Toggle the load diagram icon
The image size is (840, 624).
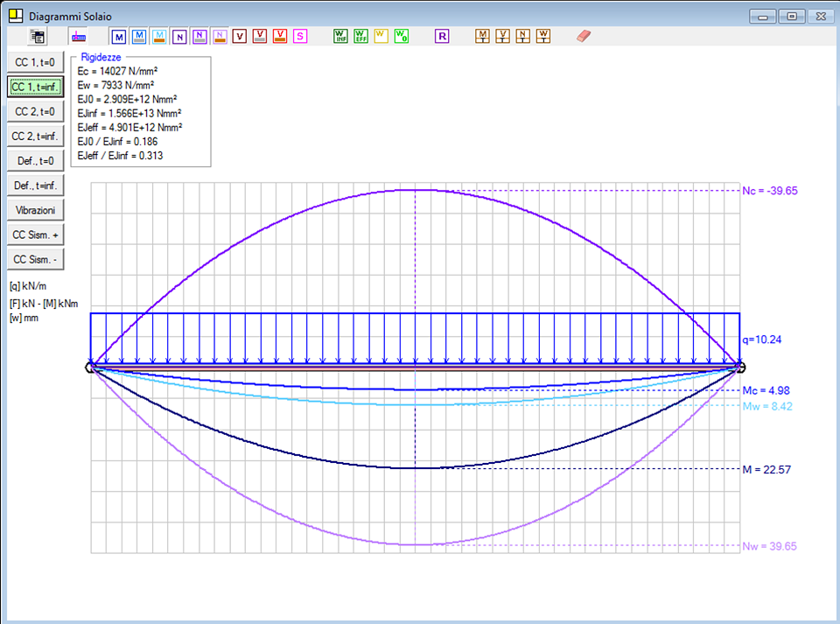click(79, 36)
